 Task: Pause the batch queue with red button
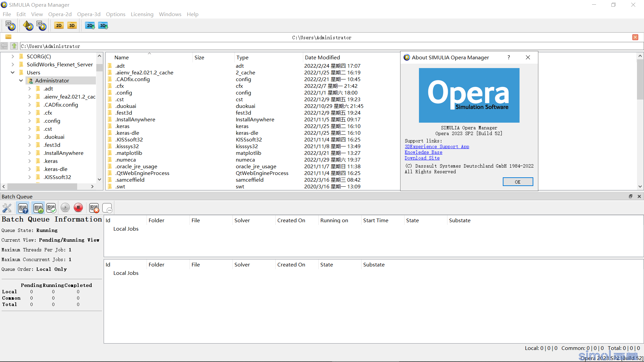pos(78,208)
